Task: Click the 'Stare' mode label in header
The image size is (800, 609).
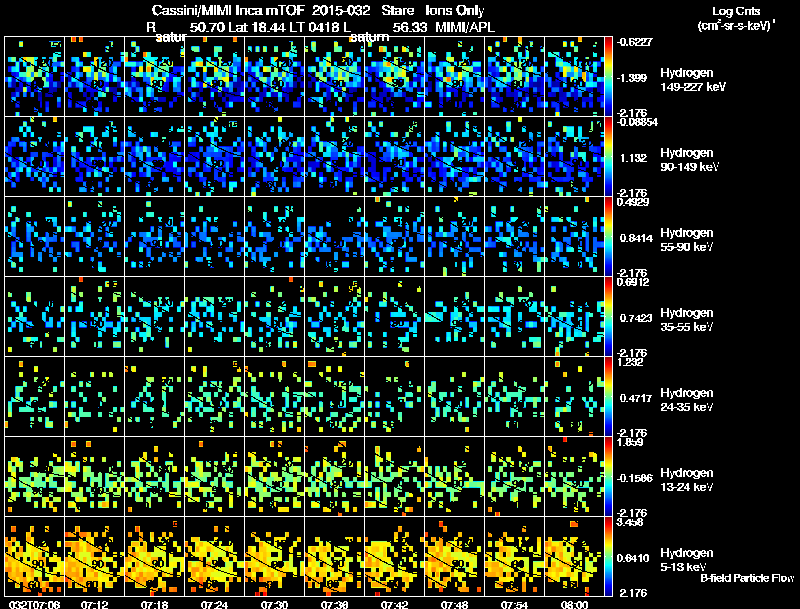Action: point(397,11)
